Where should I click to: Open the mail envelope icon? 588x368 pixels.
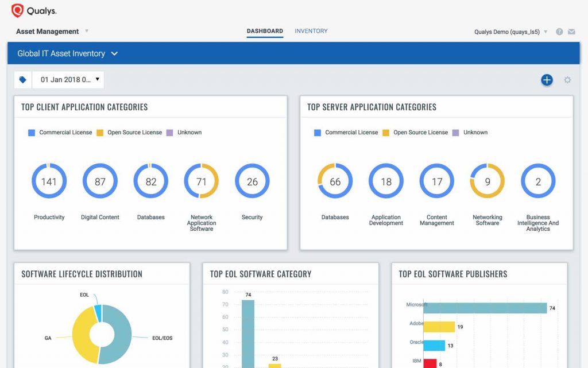pos(571,32)
